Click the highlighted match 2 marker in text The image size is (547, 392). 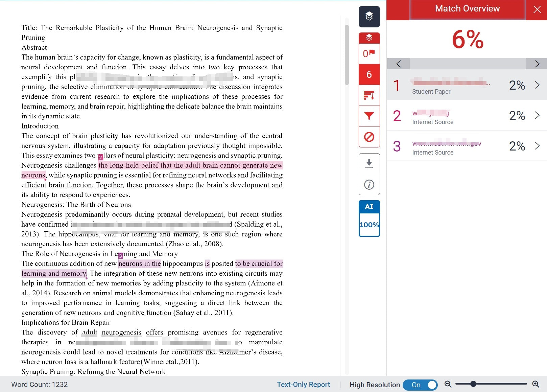(x=100, y=157)
